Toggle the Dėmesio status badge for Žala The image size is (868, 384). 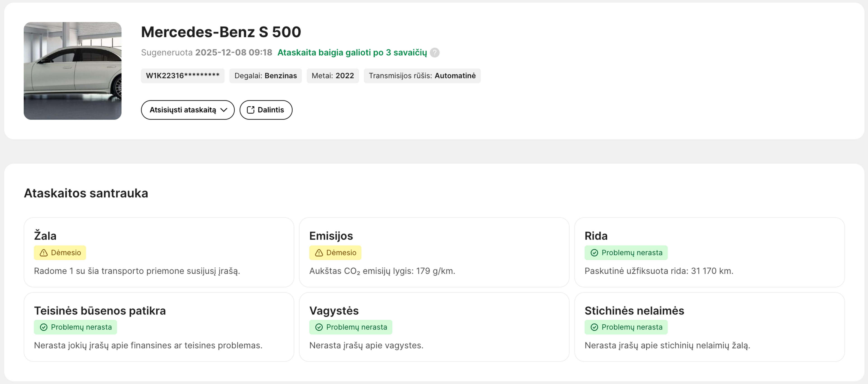coord(60,252)
